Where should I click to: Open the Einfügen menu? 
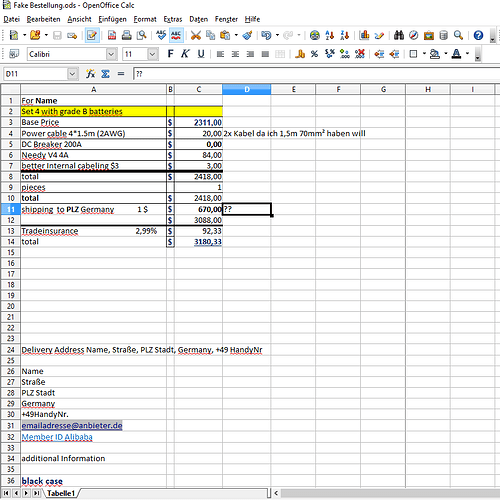[x=112, y=19]
